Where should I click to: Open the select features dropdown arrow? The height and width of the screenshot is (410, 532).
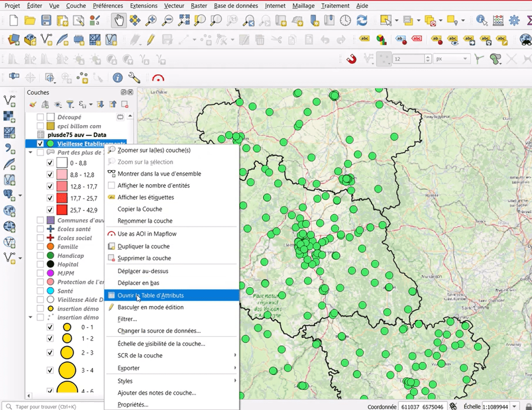pos(396,20)
